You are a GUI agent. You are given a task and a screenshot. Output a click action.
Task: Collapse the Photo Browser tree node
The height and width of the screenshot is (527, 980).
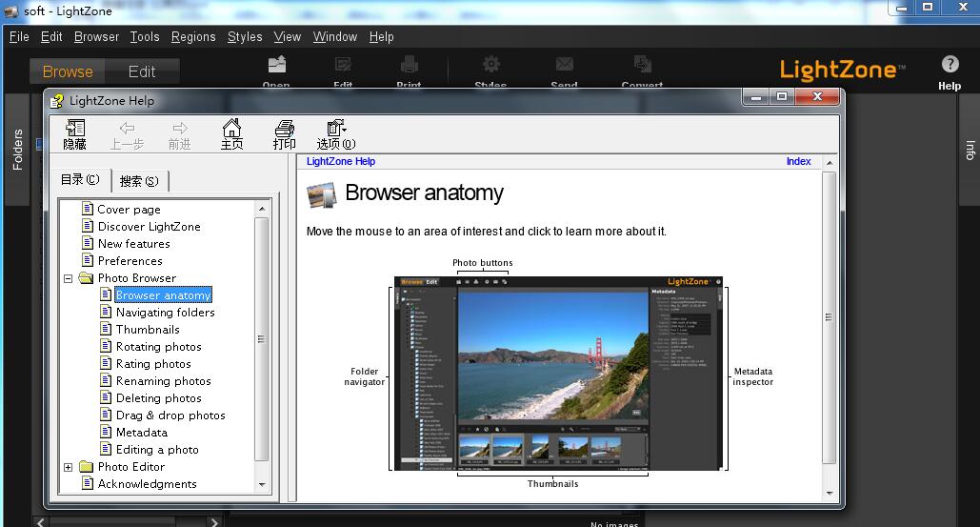tap(69, 278)
